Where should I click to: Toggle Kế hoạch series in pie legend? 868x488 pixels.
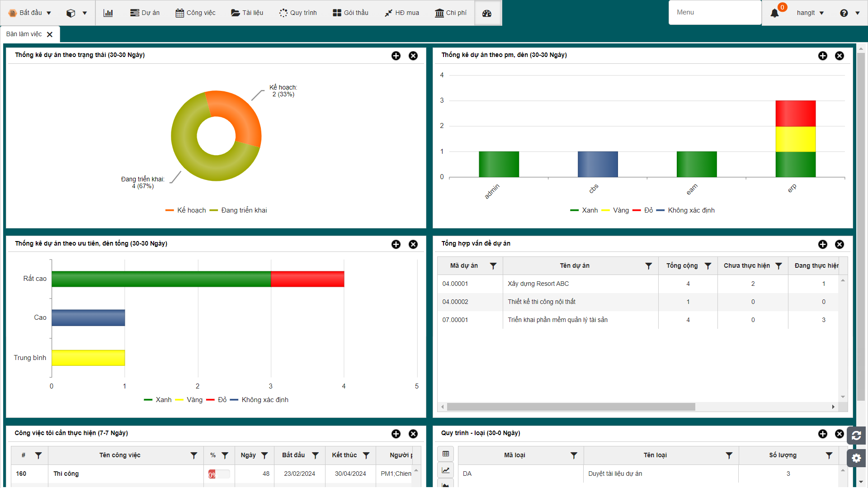click(x=186, y=210)
